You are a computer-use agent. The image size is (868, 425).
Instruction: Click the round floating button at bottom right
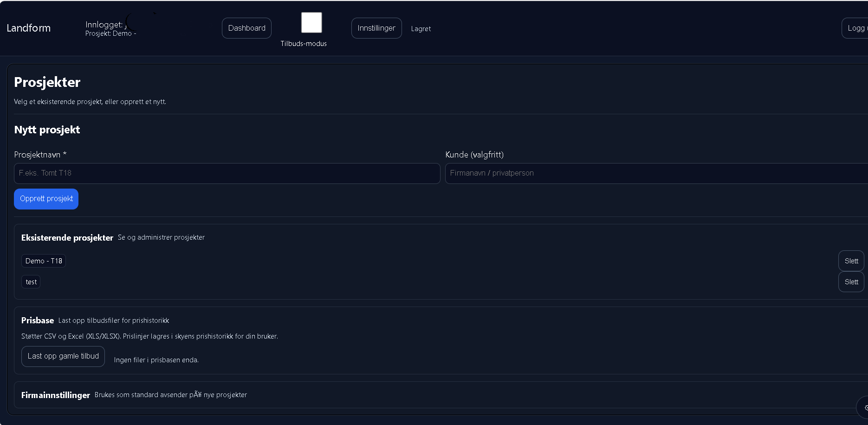(863, 407)
